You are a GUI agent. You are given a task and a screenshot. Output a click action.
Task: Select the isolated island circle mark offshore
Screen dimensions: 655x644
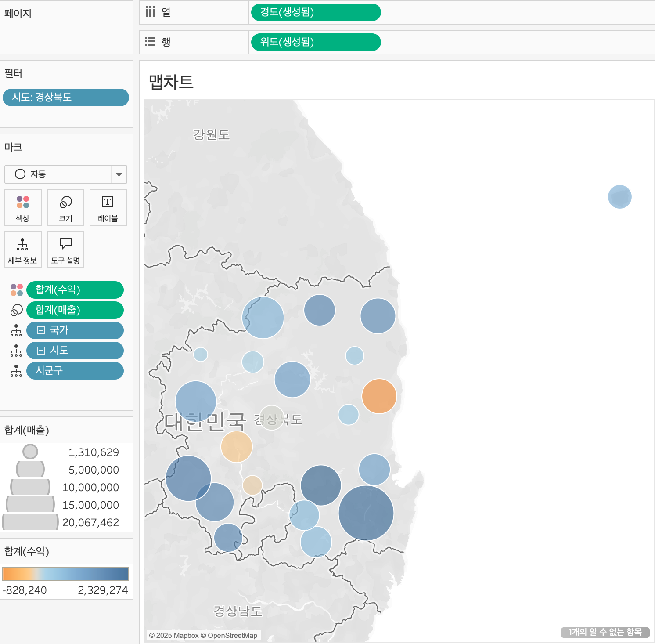tap(620, 197)
